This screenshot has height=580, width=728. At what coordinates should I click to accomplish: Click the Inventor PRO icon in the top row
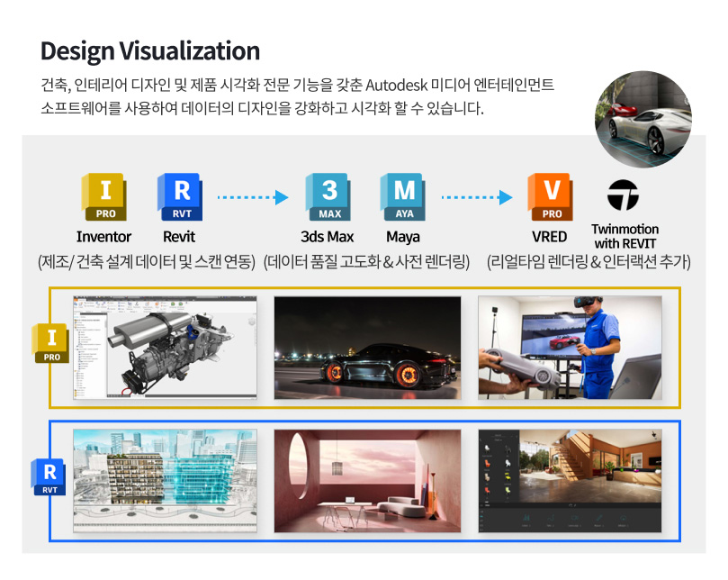tap(104, 196)
